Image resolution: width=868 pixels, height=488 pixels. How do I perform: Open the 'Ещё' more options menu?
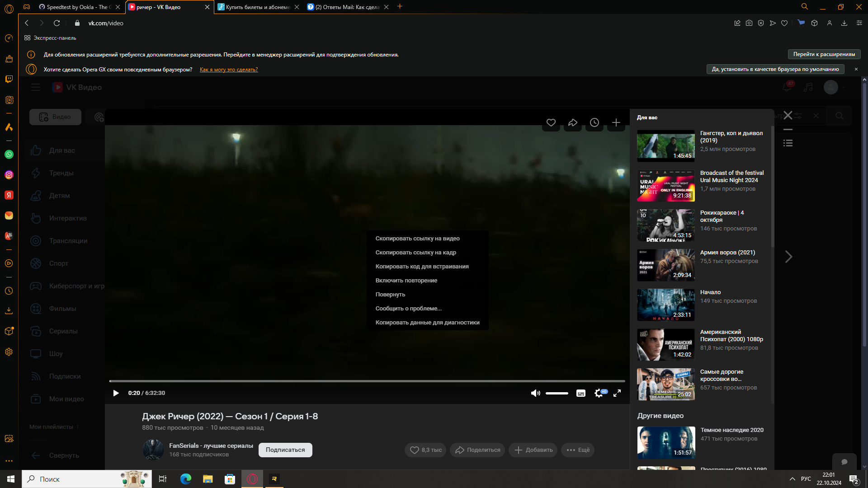tap(578, 450)
